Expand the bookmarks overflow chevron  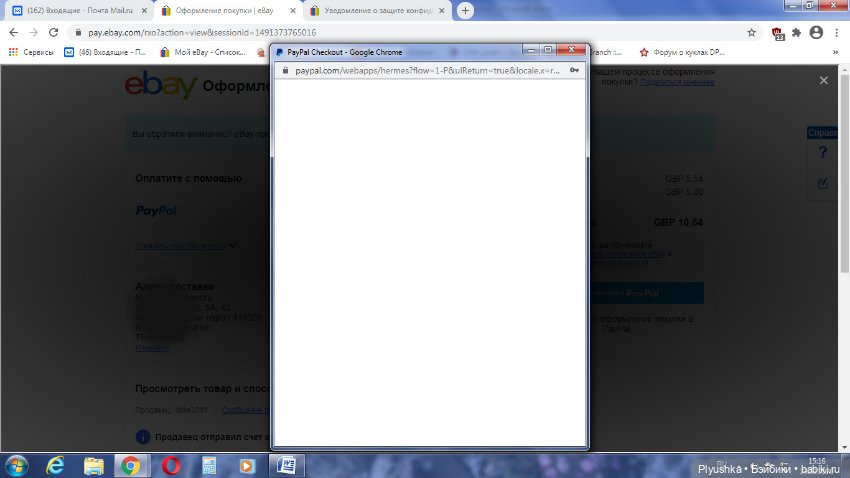click(x=835, y=52)
